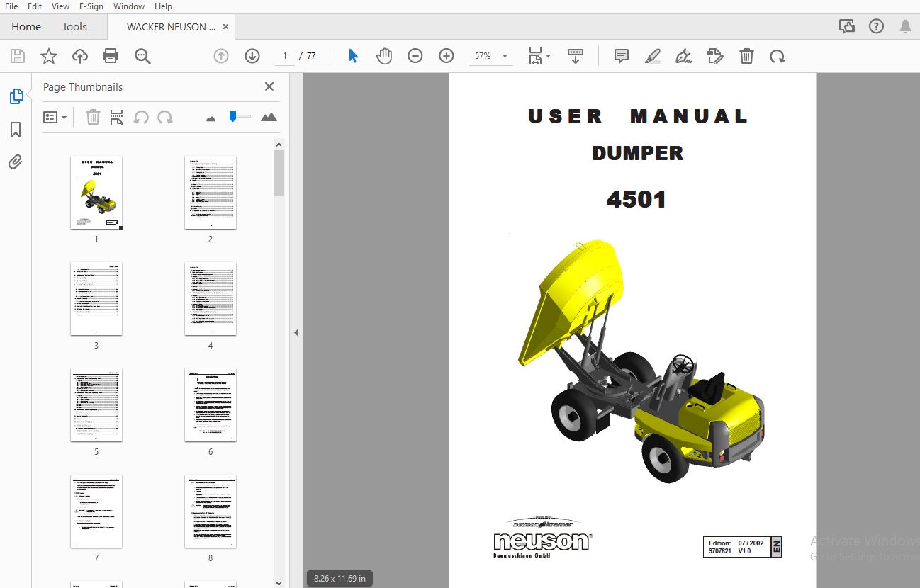This screenshot has height=588, width=920.
Task: Select the page 2 thumbnail
Action: 211,193
